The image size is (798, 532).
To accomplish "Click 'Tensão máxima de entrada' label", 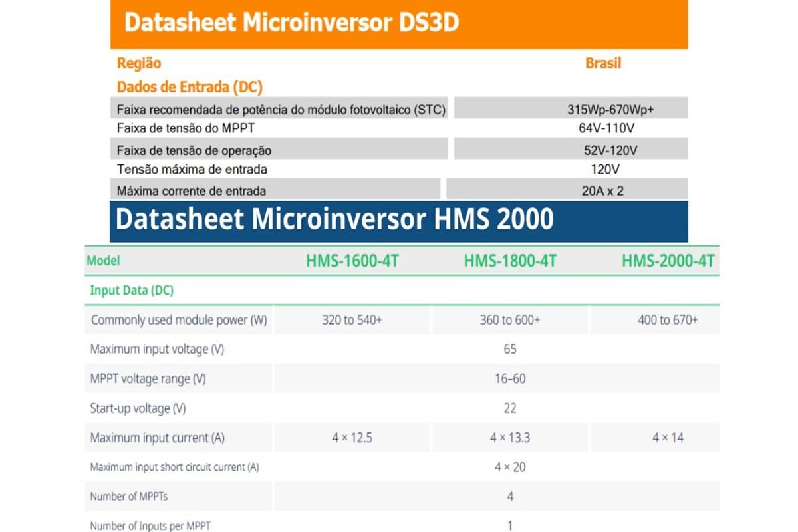I will click(x=192, y=170).
